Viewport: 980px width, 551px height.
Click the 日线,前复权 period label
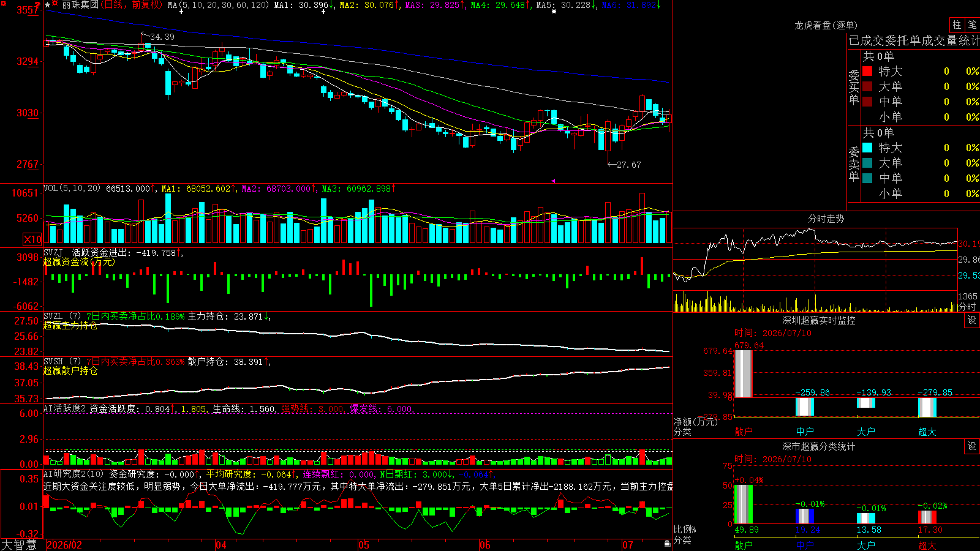(x=132, y=5)
